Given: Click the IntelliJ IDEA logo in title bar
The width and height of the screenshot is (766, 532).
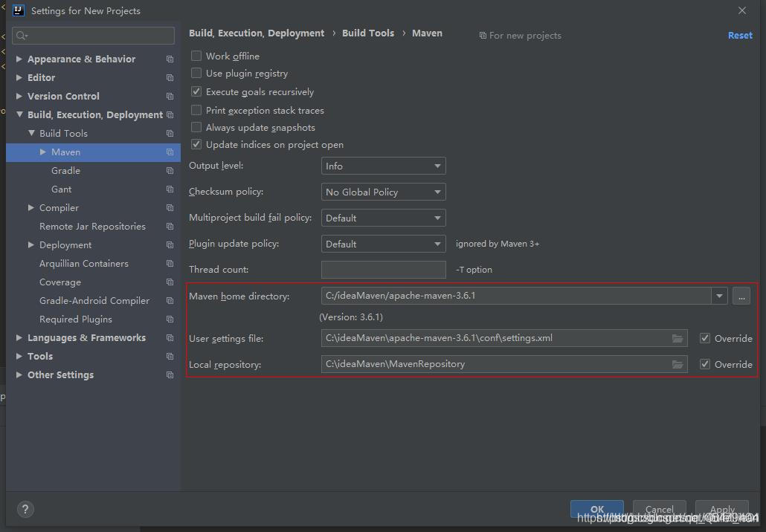Looking at the screenshot, I should [19, 10].
